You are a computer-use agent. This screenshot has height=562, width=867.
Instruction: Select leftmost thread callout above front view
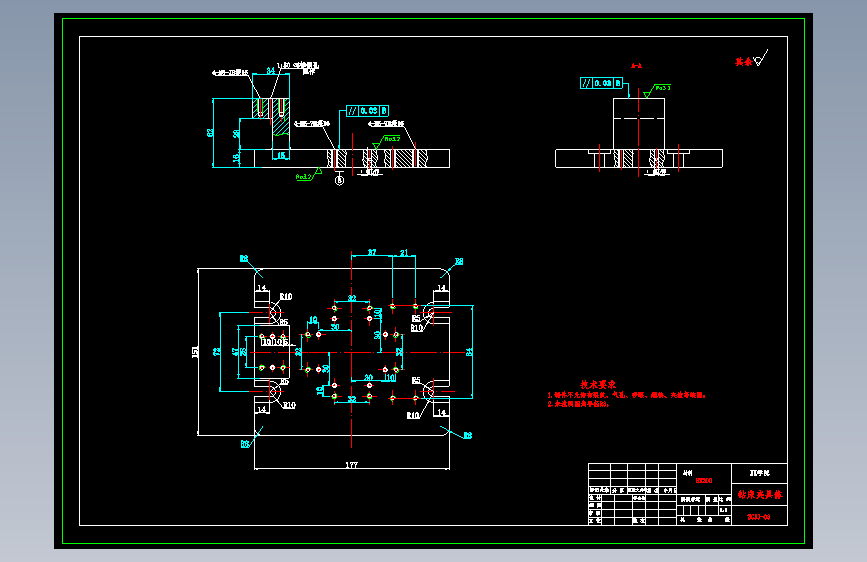click(x=231, y=72)
